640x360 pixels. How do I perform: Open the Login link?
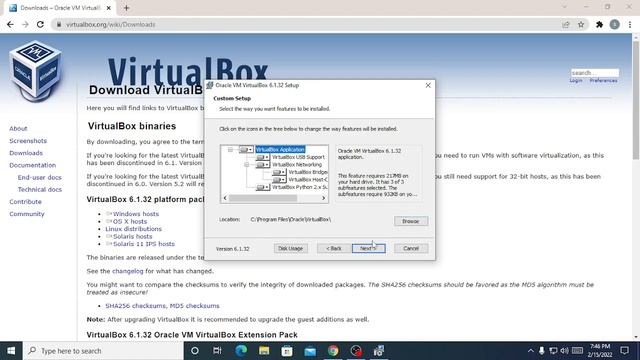click(x=576, y=80)
